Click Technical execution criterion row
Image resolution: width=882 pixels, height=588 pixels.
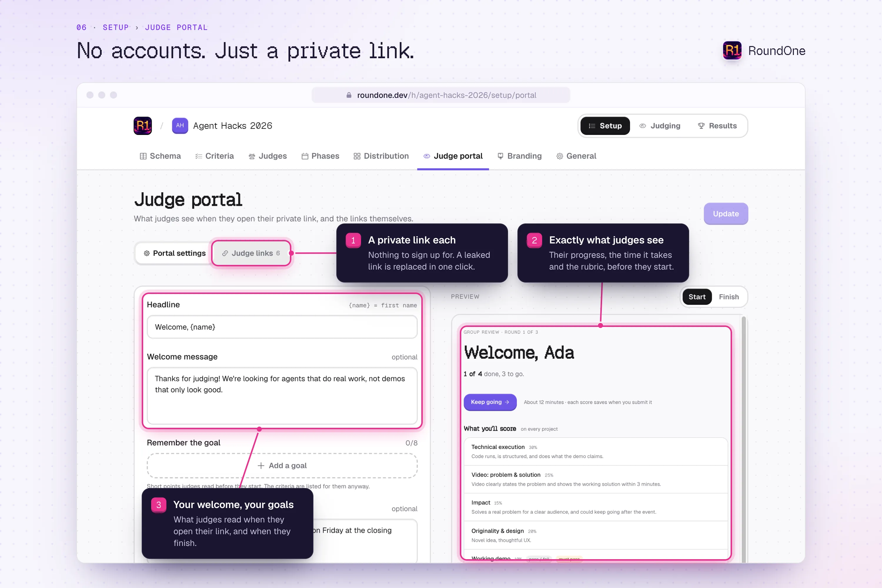[596, 452]
